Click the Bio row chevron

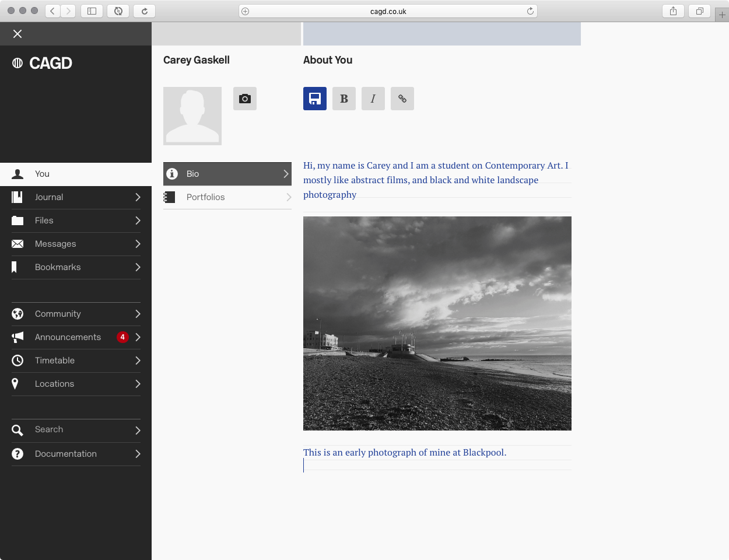coord(286,174)
